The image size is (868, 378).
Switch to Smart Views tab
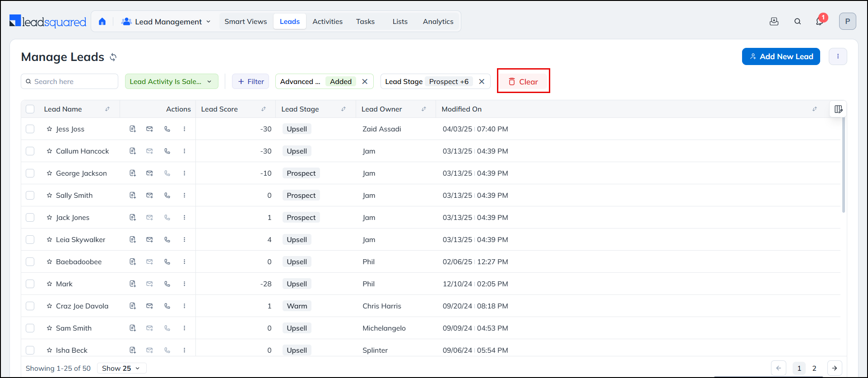246,22
